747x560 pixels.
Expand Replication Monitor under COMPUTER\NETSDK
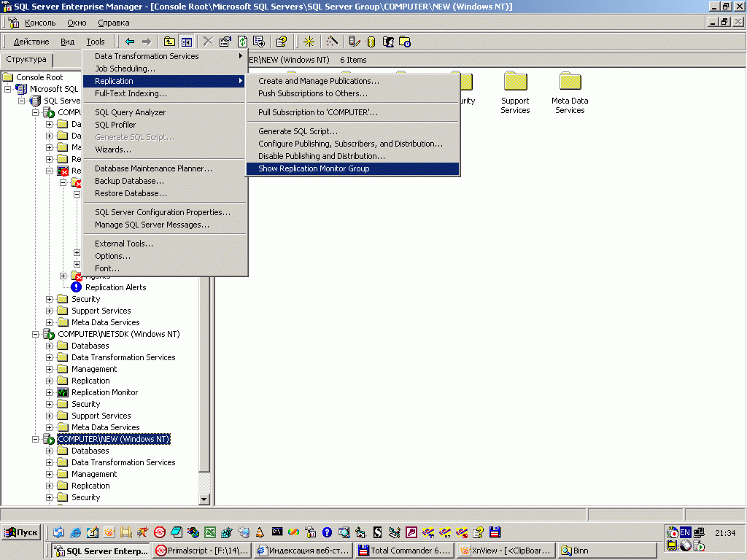tap(49, 392)
